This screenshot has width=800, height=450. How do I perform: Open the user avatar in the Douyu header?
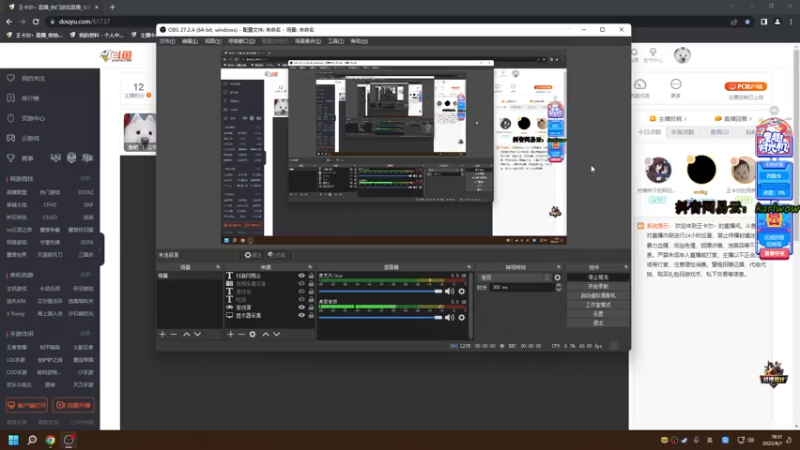682,55
